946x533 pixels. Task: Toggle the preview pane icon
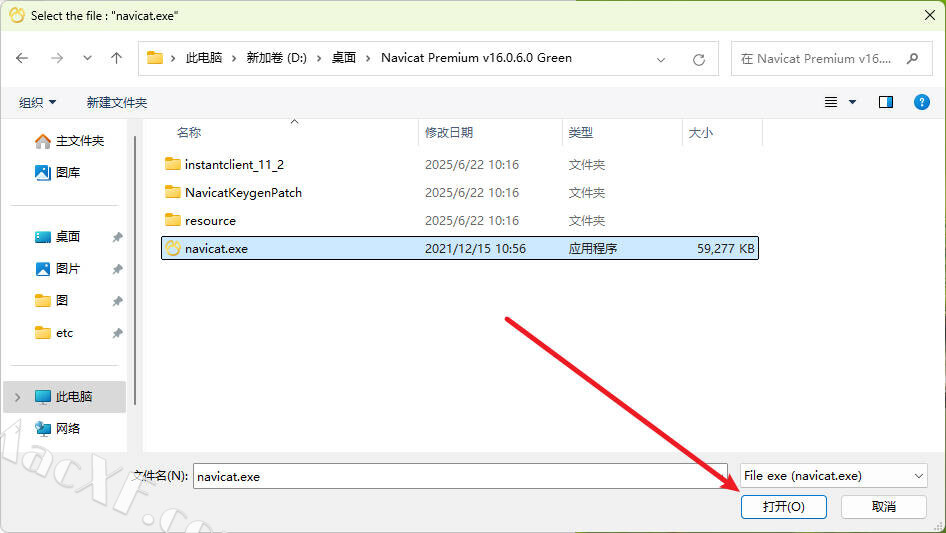[x=886, y=102]
